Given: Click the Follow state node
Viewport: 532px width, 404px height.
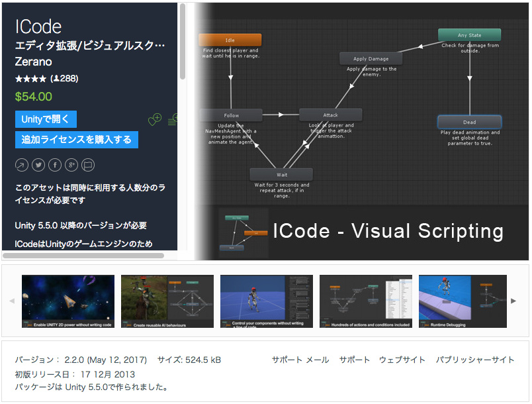Looking at the screenshot, I should (232, 115).
